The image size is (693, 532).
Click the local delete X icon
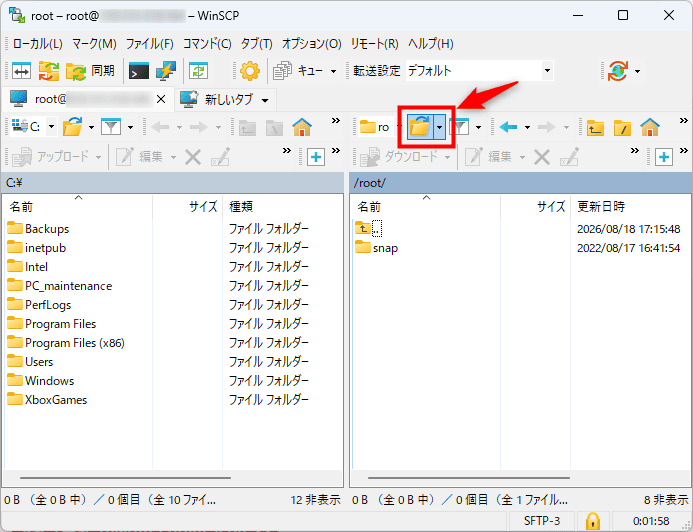193,157
